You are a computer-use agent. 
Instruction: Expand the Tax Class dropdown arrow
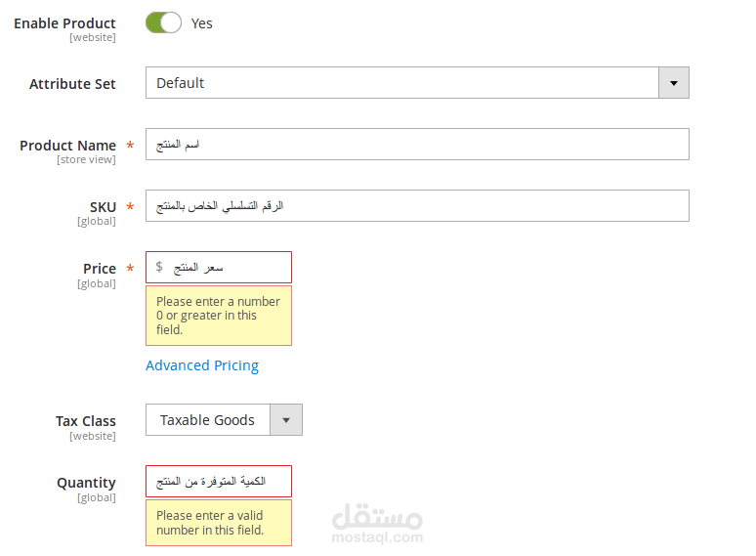(286, 420)
